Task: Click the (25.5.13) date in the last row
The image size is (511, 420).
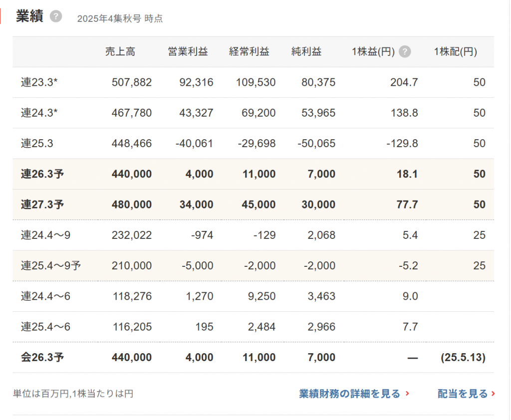Action: (463, 357)
